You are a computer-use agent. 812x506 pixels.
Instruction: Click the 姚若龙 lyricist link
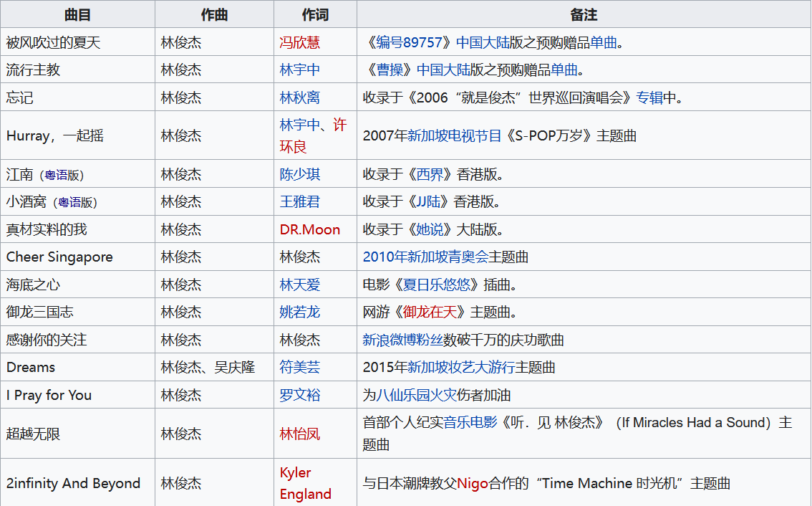(x=299, y=312)
